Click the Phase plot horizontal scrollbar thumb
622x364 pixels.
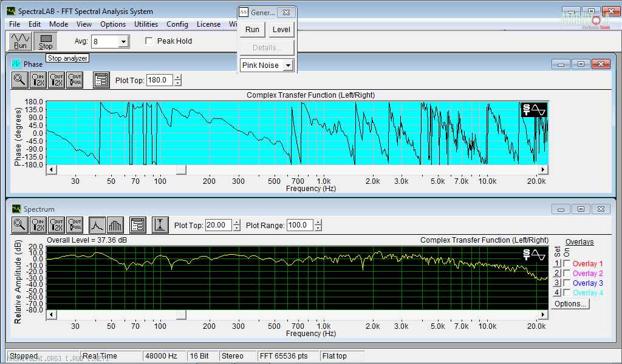[x=181, y=169]
